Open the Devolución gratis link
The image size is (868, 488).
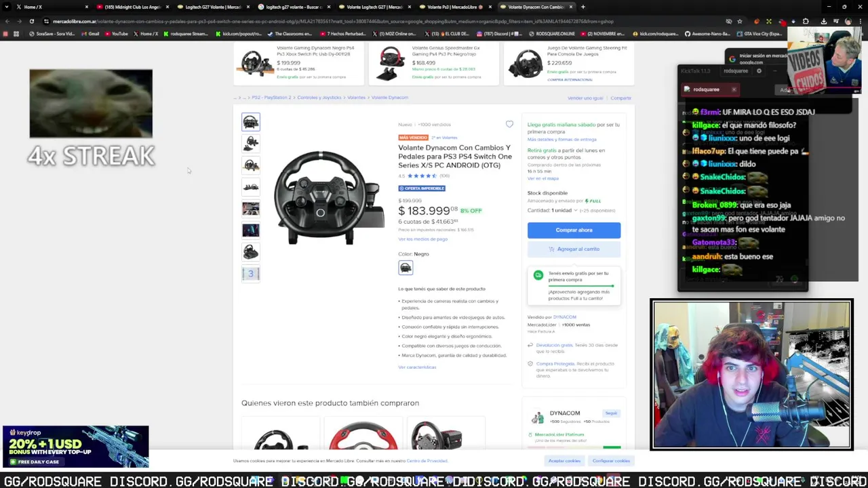pyautogui.click(x=554, y=345)
